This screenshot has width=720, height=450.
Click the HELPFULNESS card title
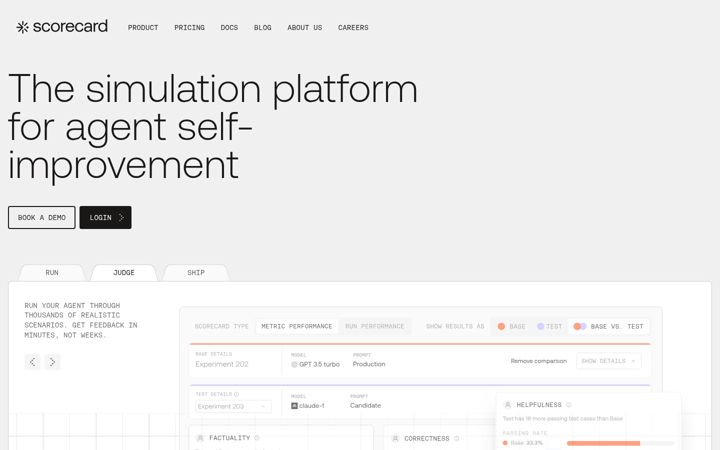pos(539,405)
